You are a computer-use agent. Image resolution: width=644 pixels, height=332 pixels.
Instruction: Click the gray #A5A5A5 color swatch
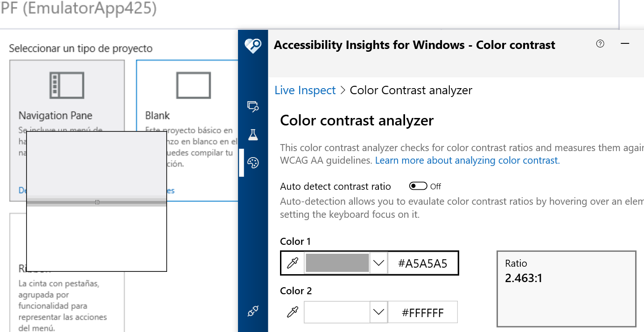pyautogui.click(x=336, y=263)
